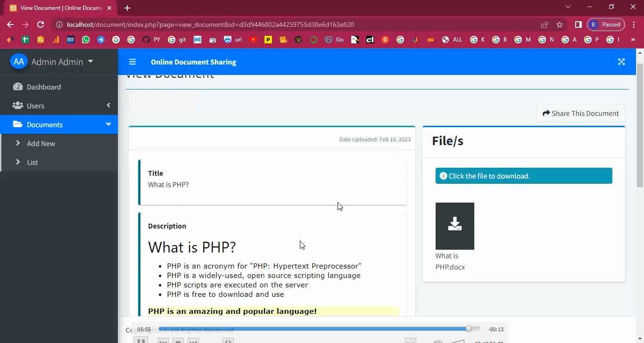Select Add New under Documents
The width and height of the screenshot is (644, 343).
41,143
